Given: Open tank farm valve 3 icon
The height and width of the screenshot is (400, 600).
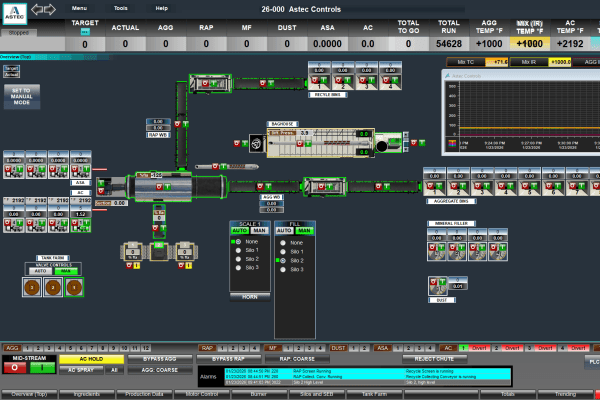Looking at the screenshot, I should pyautogui.click(x=32, y=287).
